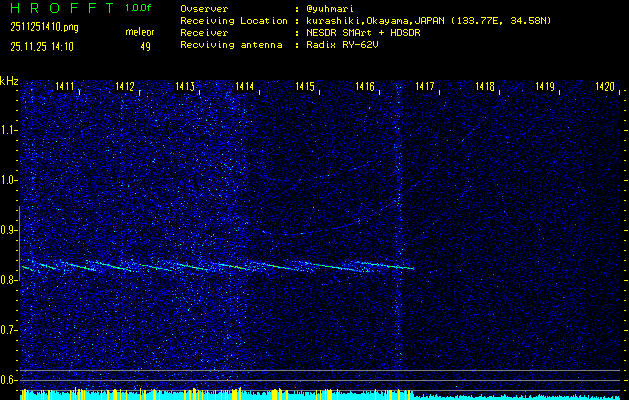Select the 0.7 kHz axis label

click(x=9, y=330)
